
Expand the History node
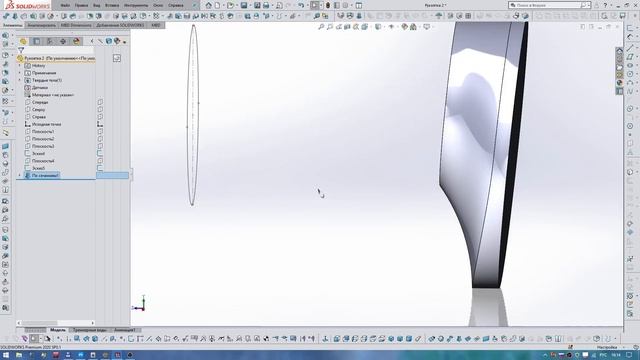coord(20,66)
